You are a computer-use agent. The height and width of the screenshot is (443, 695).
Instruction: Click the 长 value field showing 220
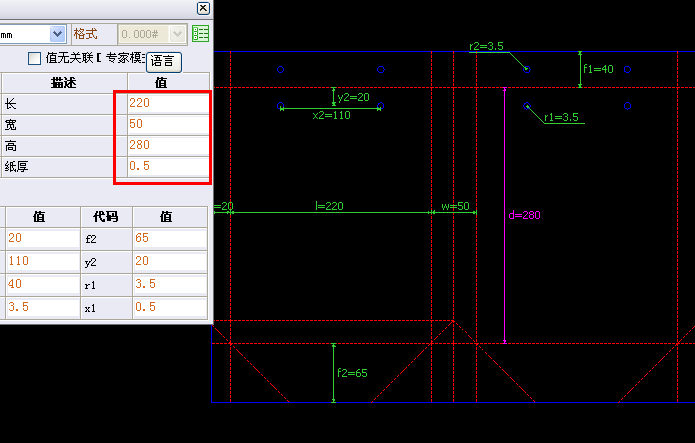click(167, 103)
